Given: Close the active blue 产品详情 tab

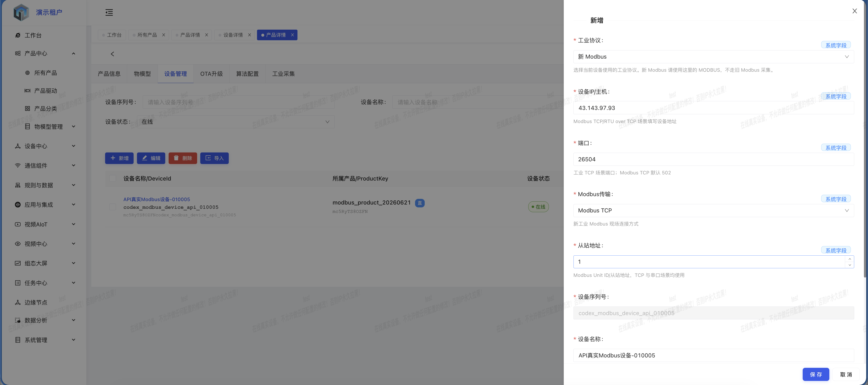Looking at the screenshot, I should (x=292, y=35).
